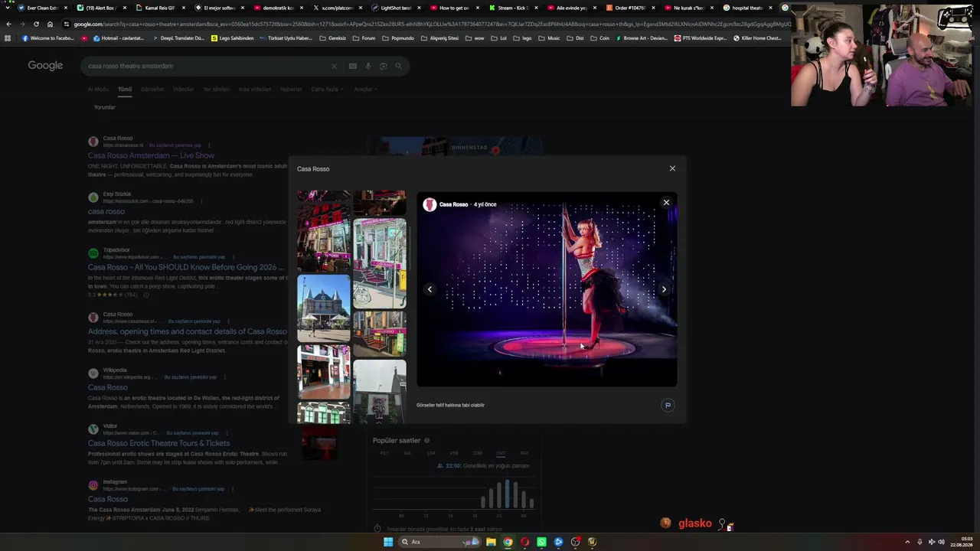Image resolution: width=980 pixels, height=551 pixels.
Task: Open the Instagram Casa Rosso result
Action: click(107, 499)
